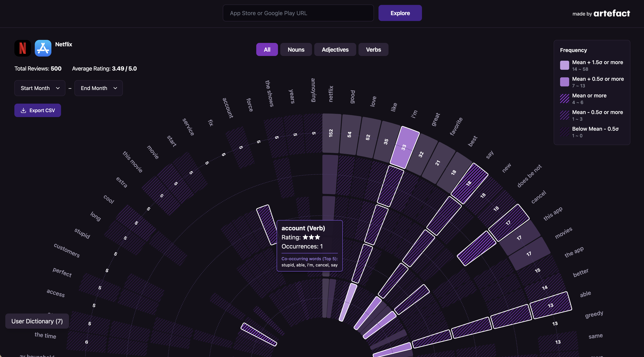This screenshot has height=357, width=644.
Task: Open the Start Month dropdown
Action: (40, 88)
